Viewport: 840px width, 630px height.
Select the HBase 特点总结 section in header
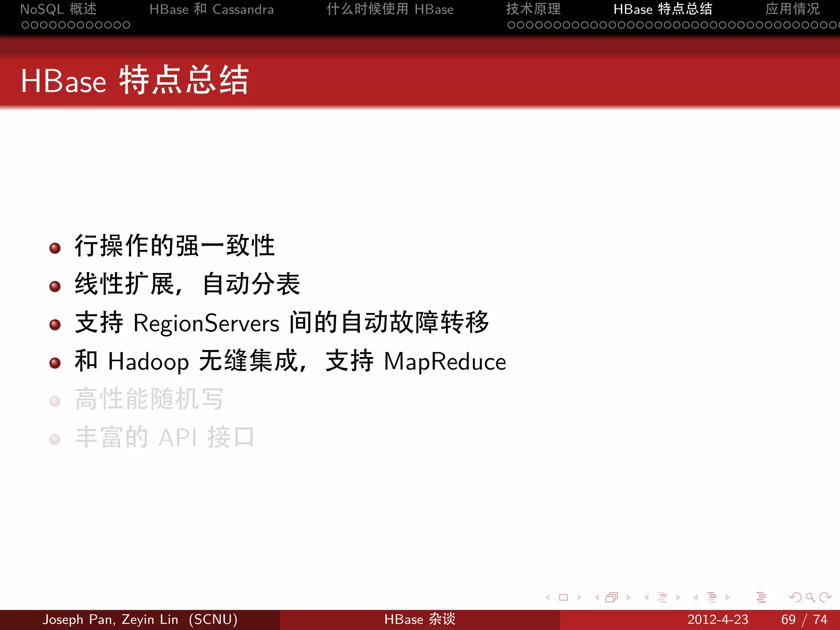pos(663,9)
